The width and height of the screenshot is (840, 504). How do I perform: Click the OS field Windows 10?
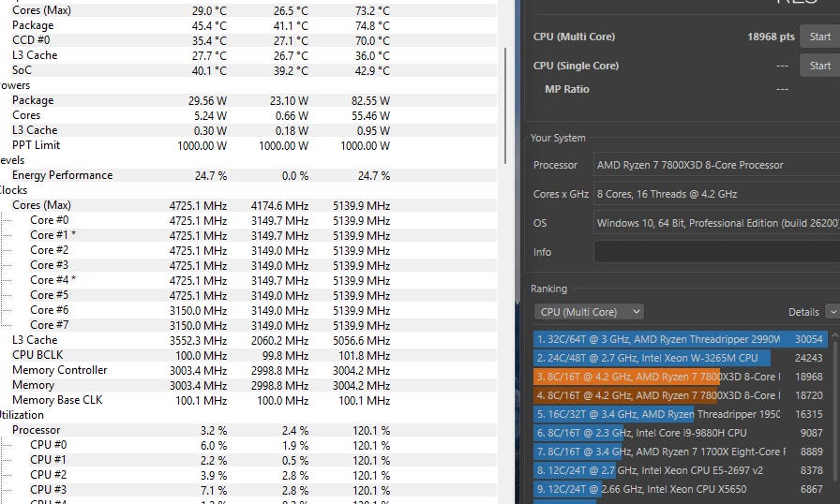click(717, 223)
